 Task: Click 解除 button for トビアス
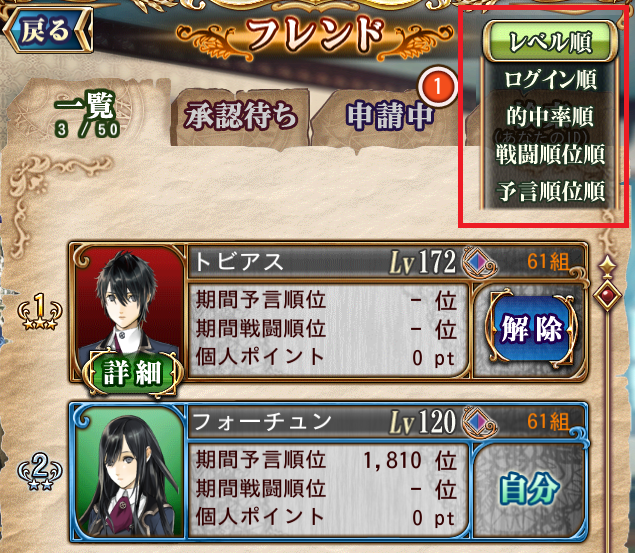click(x=531, y=329)
